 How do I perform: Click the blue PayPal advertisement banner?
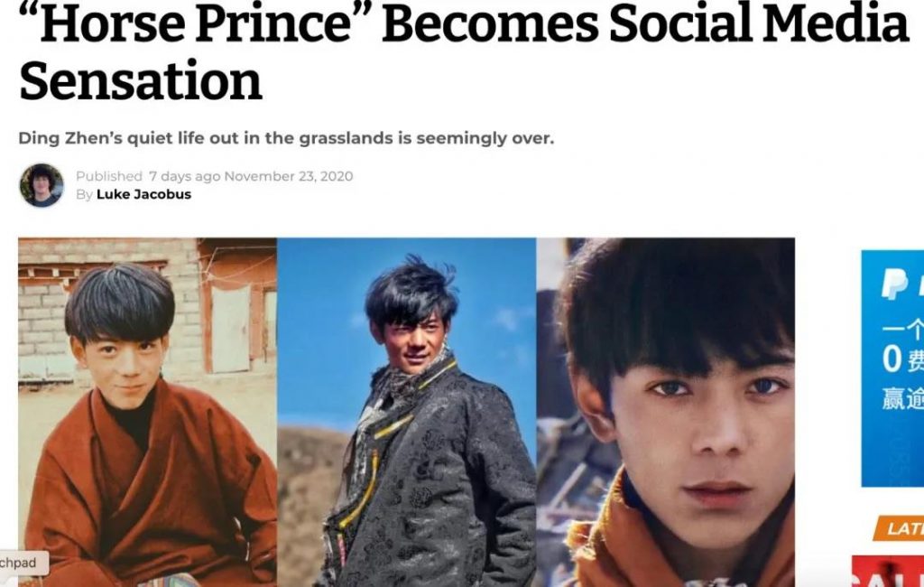click(x=892, y=368)
